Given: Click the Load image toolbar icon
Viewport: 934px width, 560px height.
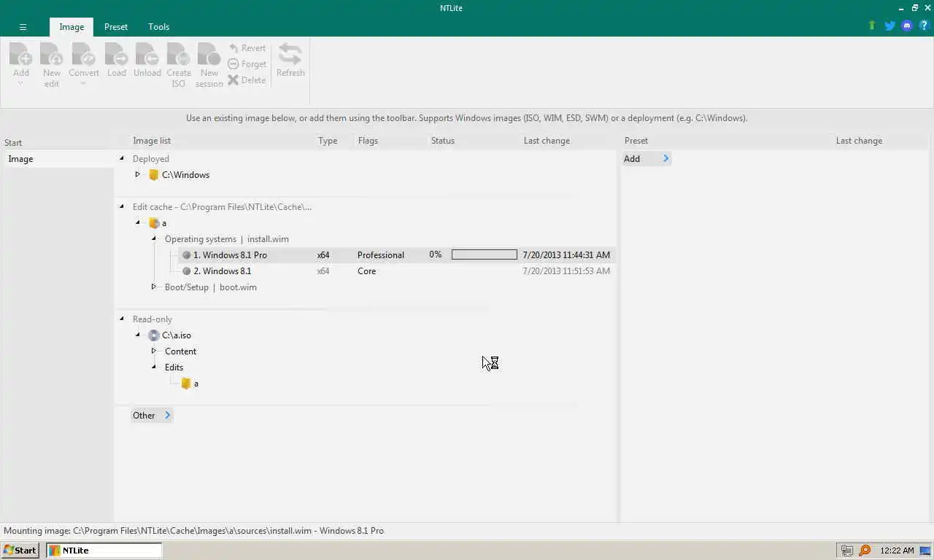Looking at the screenshot, I should tap(117, 55).
